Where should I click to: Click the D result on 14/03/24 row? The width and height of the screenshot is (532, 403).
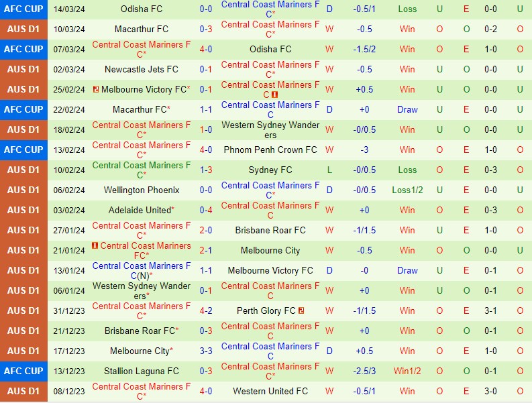pyautogui.click(x=329, y=9)
